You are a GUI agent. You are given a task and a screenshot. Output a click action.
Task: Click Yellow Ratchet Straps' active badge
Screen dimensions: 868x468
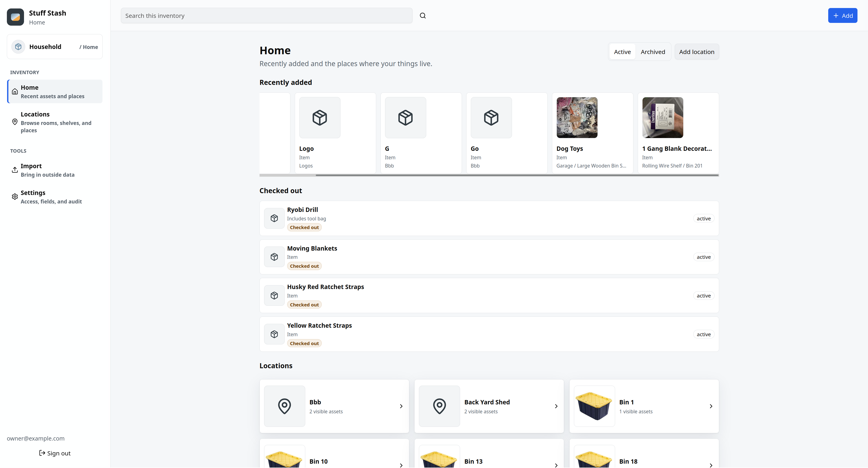click(704, 334)
